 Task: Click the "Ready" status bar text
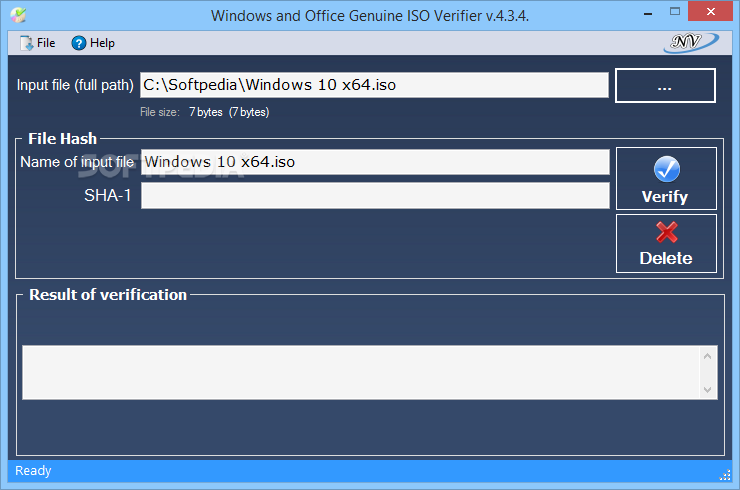point(33,471)
